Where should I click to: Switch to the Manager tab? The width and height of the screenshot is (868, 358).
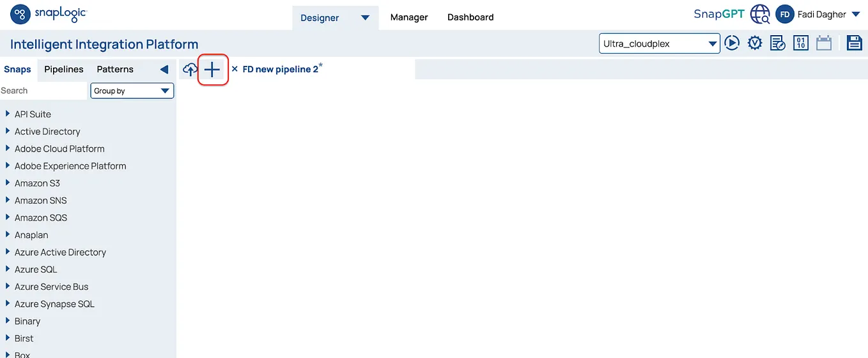pyautogui.click(x=409, y=17)
